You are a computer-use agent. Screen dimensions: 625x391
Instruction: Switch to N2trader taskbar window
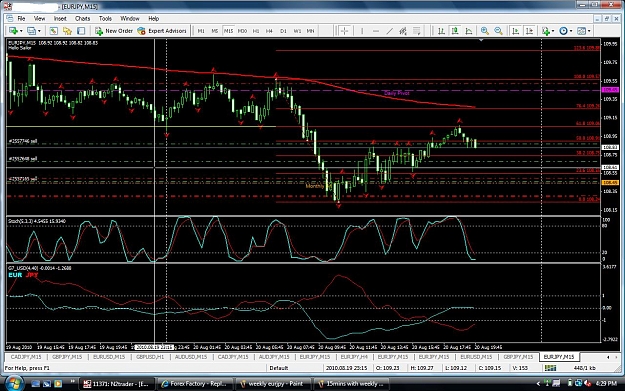coord(116,384)
